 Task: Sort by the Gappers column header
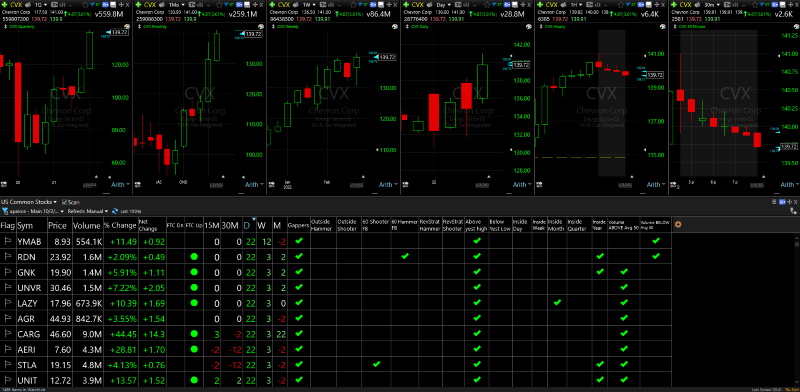[298, 225]
